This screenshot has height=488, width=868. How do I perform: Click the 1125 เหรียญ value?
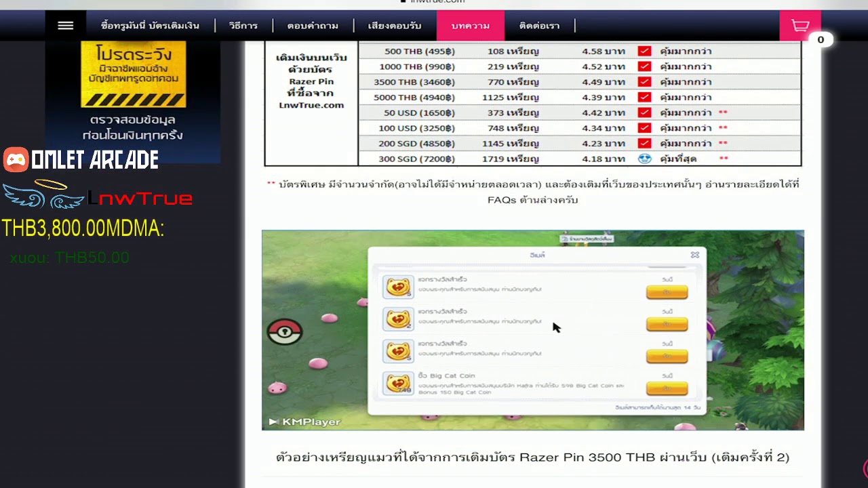click(510, 98)
